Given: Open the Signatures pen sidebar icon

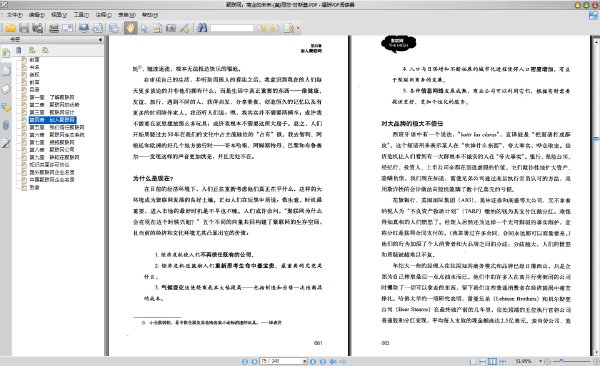Looking at the screenshot, I should 6,144.
